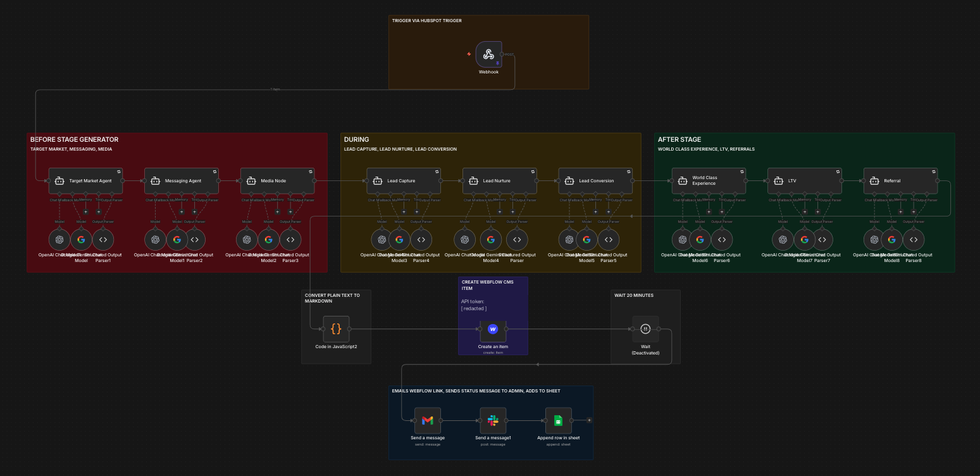Click OpenAI Chat Model under Media Node
This screenshot has height=476, width=980.
pos(247,240)
